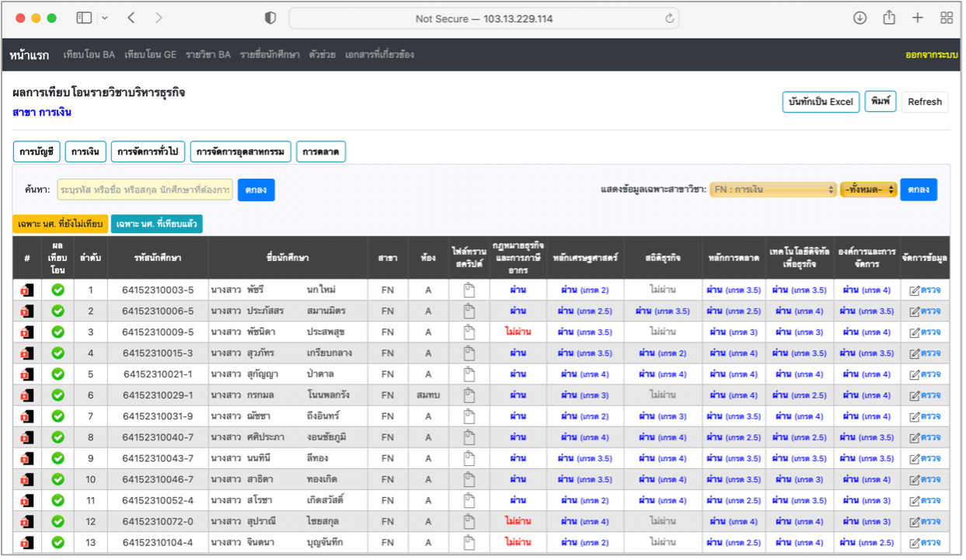Click ออกจากระบบ to log out
The image size is (966, 560).
coord(931,54)
